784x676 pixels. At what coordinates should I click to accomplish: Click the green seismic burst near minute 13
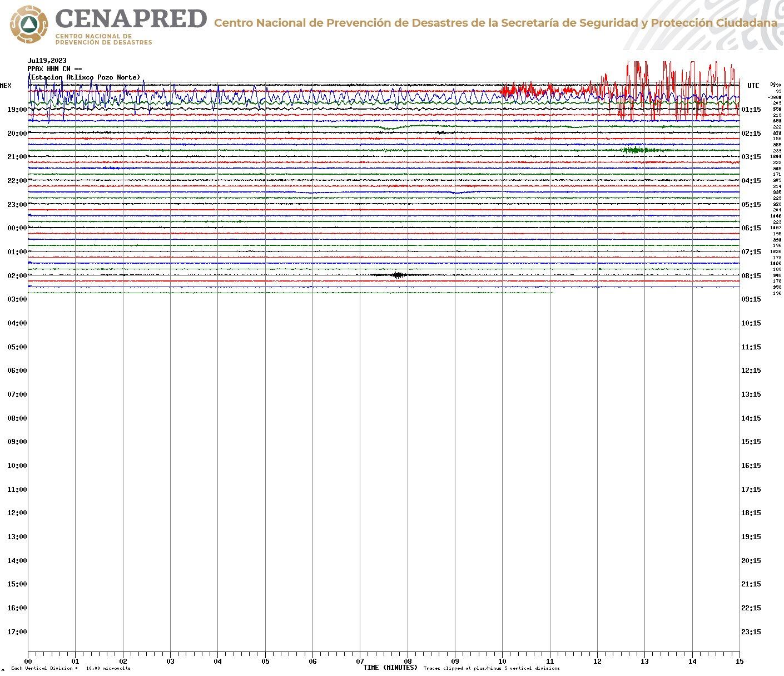tap(634, 150)
